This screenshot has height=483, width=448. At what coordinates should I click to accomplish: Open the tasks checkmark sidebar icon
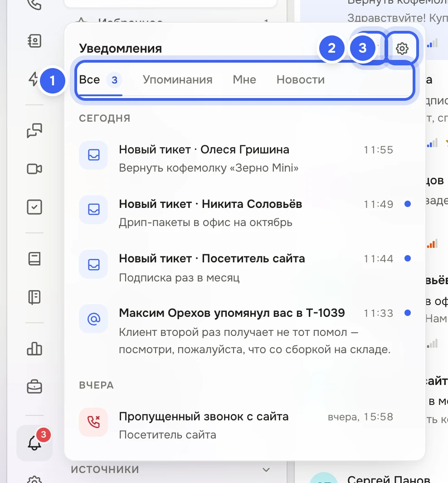coord(34,207)
